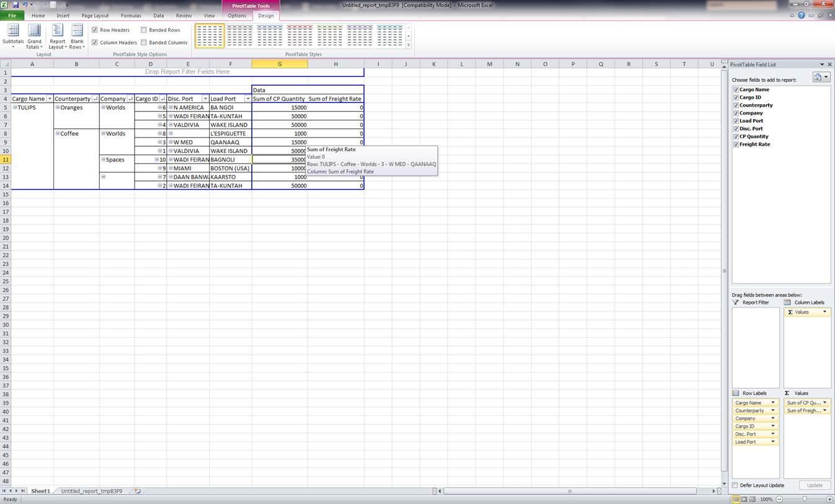
Task: Open the field list layout options icon
Action: [821, 77]
